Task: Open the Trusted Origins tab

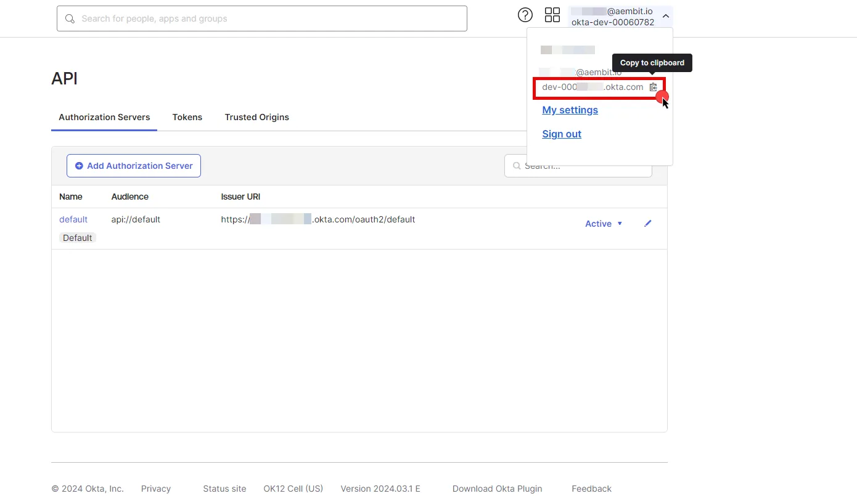Action: (256, 117)
